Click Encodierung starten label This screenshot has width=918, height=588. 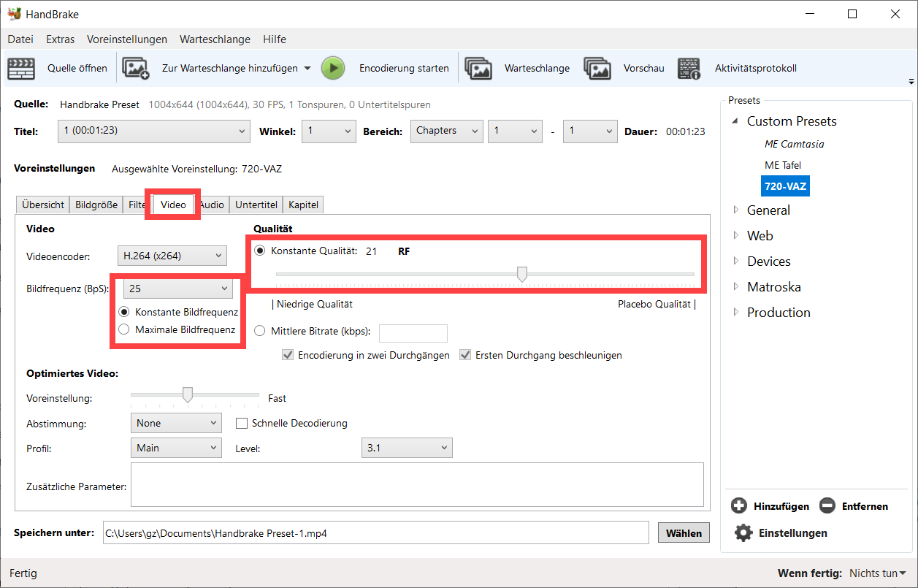click(x=404, y=68)
